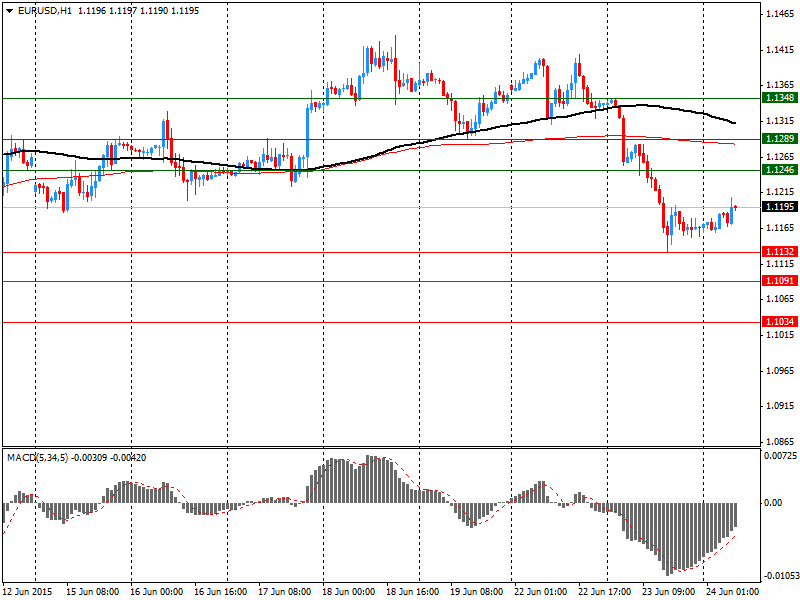Select the 1.1165 price scale value
Screen dimensions: 800x600
[780, 228]
